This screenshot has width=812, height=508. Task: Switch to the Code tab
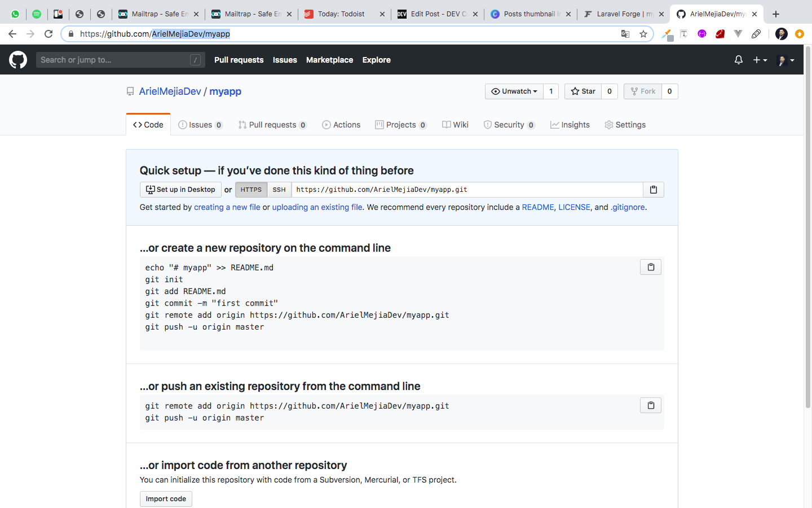tap(148, 125)
